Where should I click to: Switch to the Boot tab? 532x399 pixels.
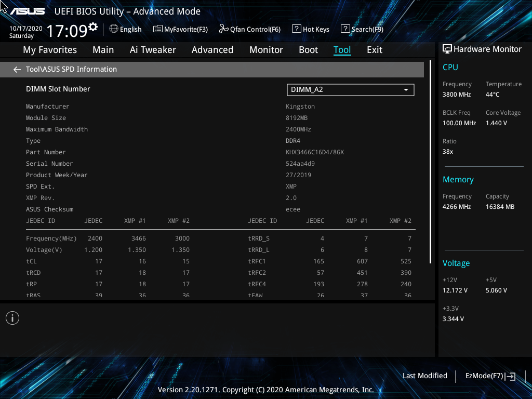click(309, 50)
